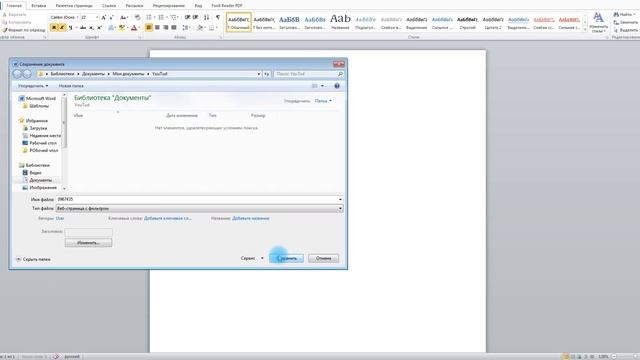Open the font size dropdown
Viewport: 640px width, 360px height.
(97, 17)
